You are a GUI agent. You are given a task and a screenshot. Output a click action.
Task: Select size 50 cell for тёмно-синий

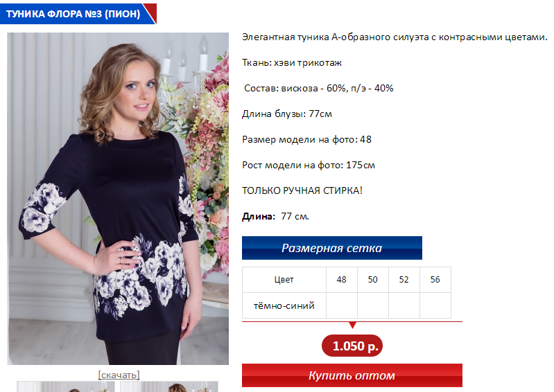(x=373, y=305)
